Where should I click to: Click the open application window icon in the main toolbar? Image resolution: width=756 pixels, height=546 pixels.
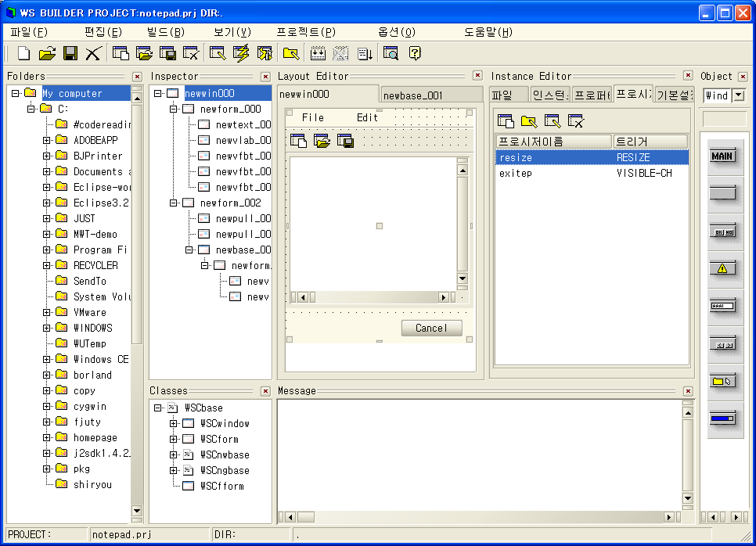[144, 53]
